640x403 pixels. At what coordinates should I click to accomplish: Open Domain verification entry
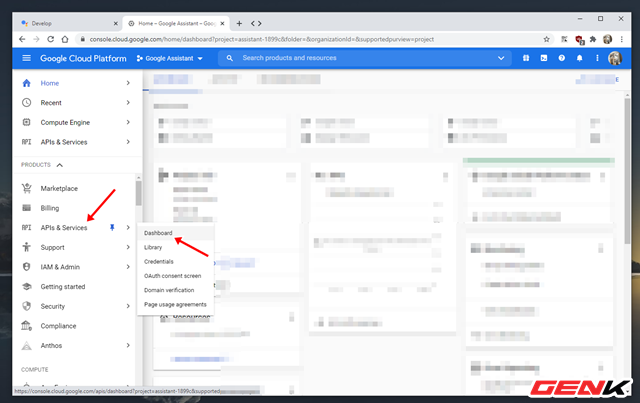point(176,290)
